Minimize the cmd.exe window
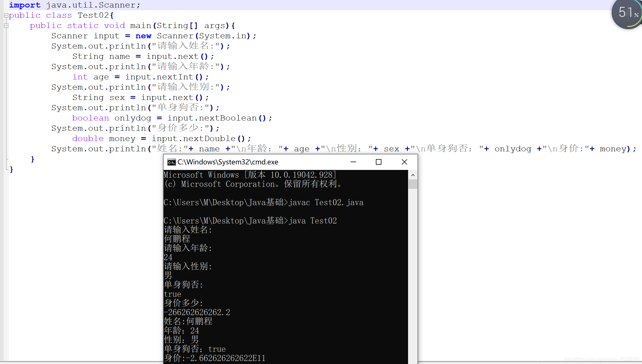 [x=353, y=162]
